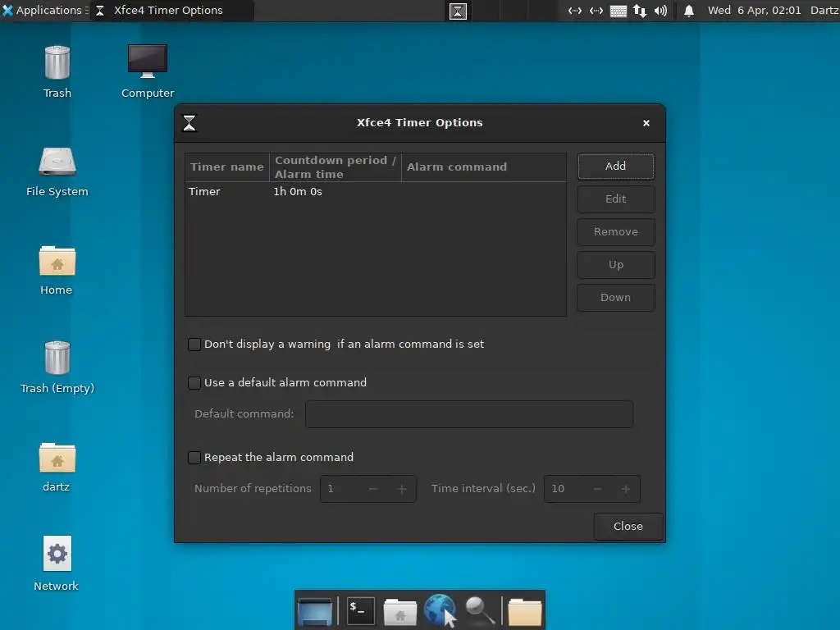
Task: Select the Computer desktop icon
Action: tap(148, 72)
